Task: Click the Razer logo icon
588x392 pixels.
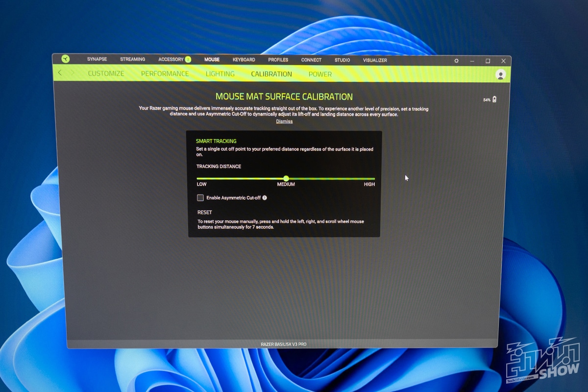Action: tap(66, 59)
